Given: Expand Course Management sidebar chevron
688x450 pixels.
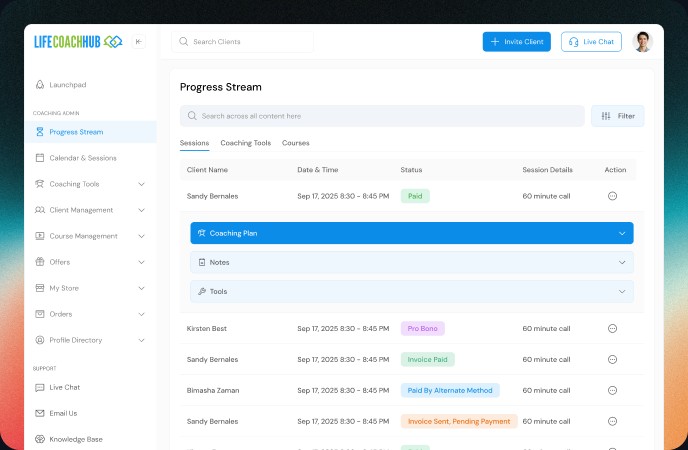Looking at the screenshot, I should click(x=141, y=236).
